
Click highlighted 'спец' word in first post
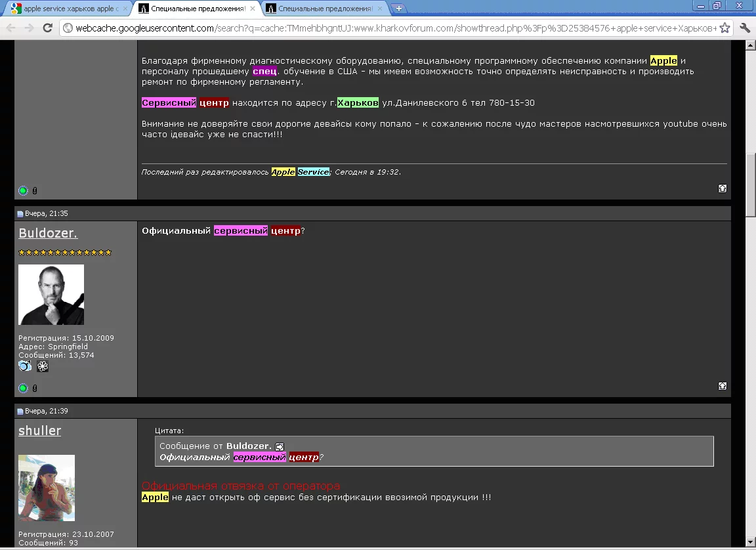(264, 72)
